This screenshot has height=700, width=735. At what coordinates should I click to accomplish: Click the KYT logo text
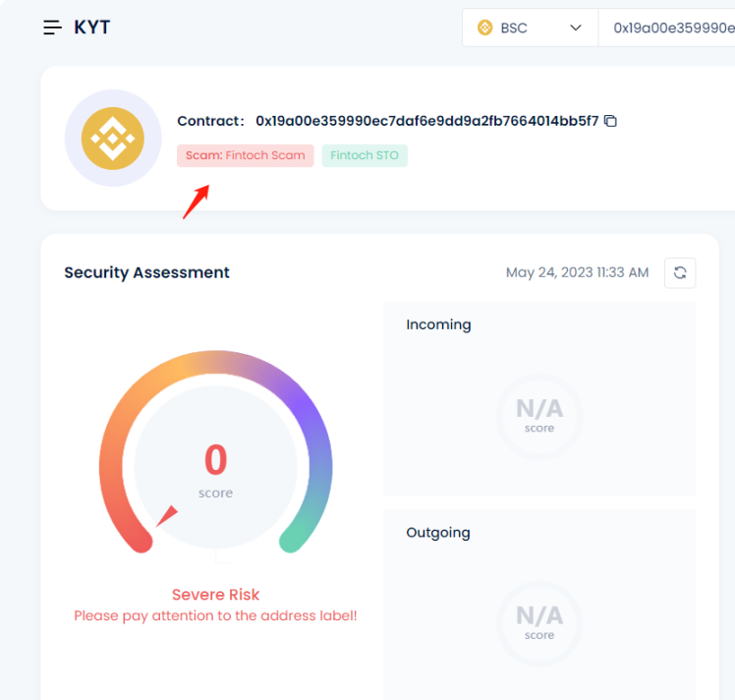tap(92, 28)
